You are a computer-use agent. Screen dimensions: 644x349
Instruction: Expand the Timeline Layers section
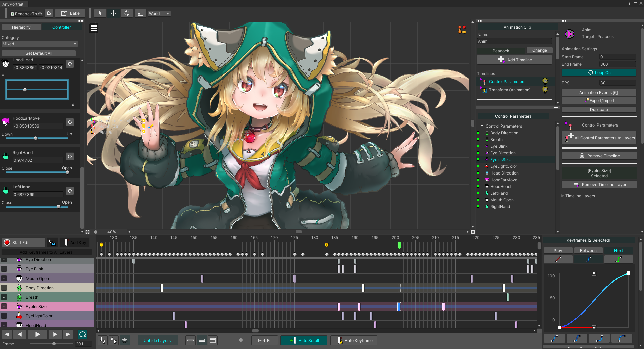[563, 196]
